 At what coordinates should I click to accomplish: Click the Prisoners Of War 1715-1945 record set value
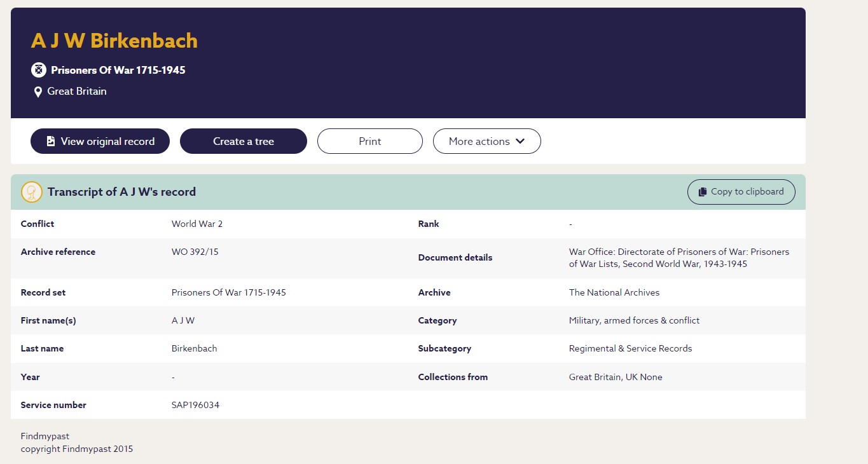pyautogui.click(x=229, y=292)
